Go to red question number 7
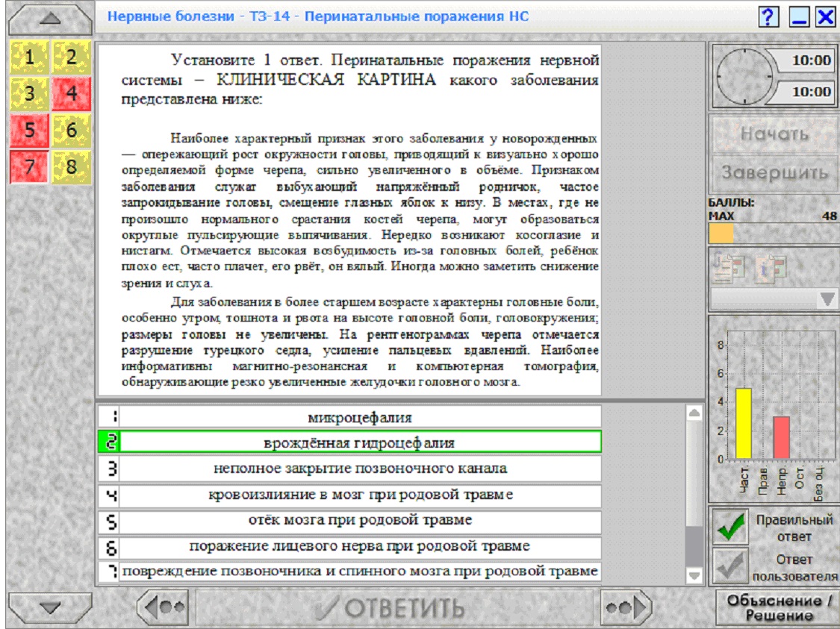The height and width of the screenshot is (629, 840). coord(29,167)
